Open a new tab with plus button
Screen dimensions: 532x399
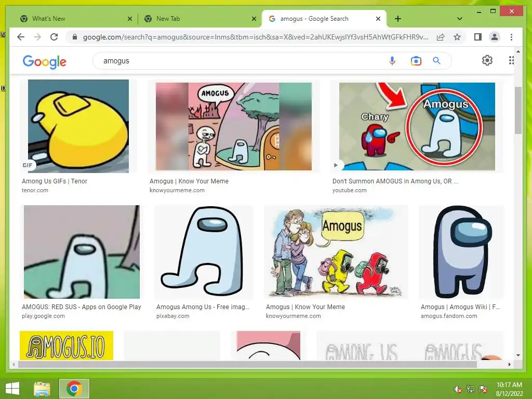point(398,19)
